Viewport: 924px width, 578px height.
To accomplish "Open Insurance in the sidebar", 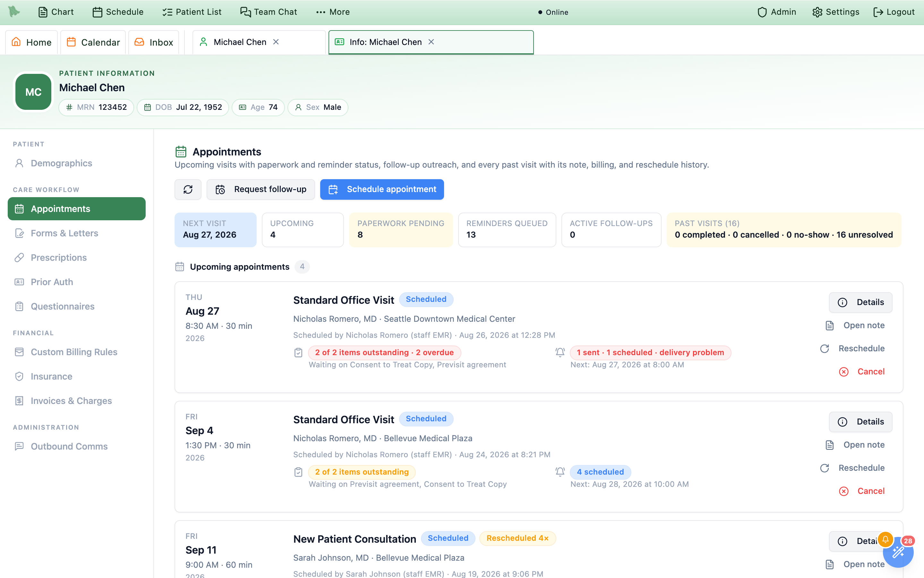I will click(x=76, y=377).
